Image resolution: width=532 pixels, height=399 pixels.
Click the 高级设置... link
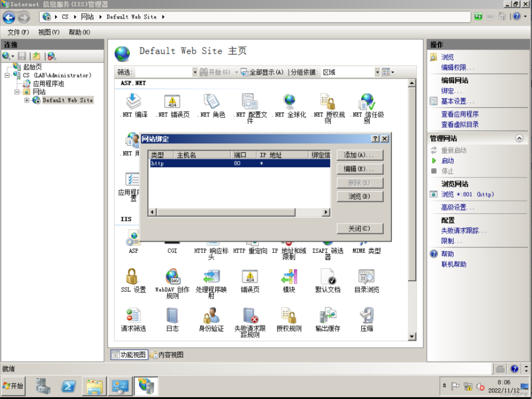pos(458,207)
